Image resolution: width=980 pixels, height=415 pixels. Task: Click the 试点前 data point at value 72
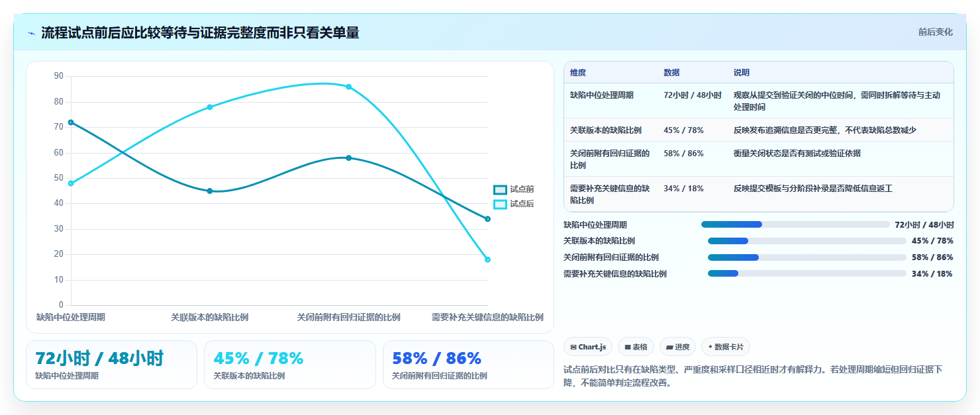pos(71,122)
